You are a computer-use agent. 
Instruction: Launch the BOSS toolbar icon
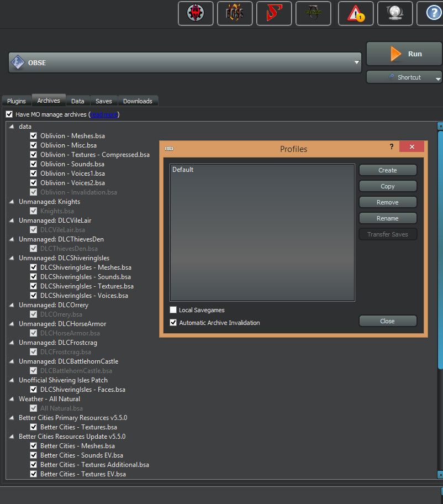pos(235,13)
